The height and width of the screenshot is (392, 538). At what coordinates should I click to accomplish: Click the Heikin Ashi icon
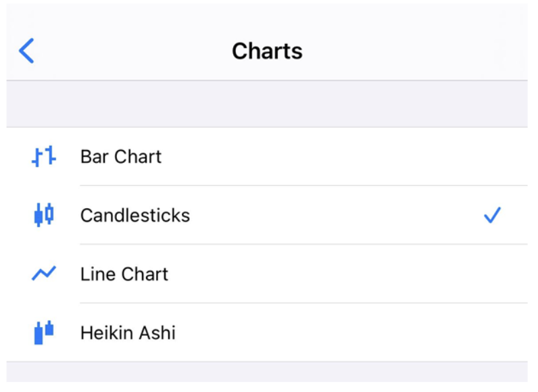(x=44, y=333)
